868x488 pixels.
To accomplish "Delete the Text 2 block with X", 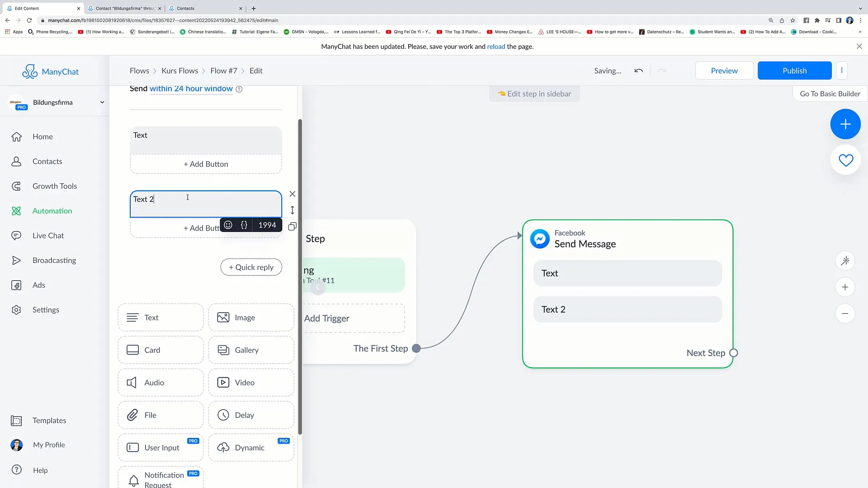I will click(x=292, y=194).
